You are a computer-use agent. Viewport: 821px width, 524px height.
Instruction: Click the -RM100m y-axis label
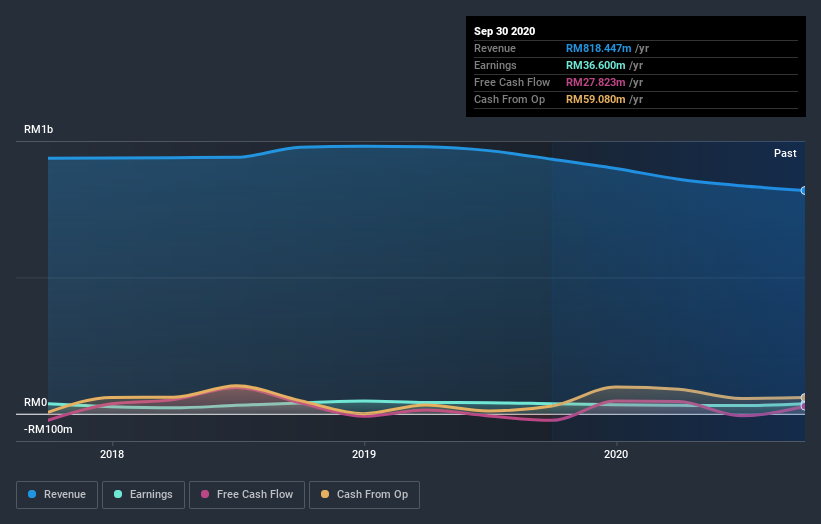48,429
